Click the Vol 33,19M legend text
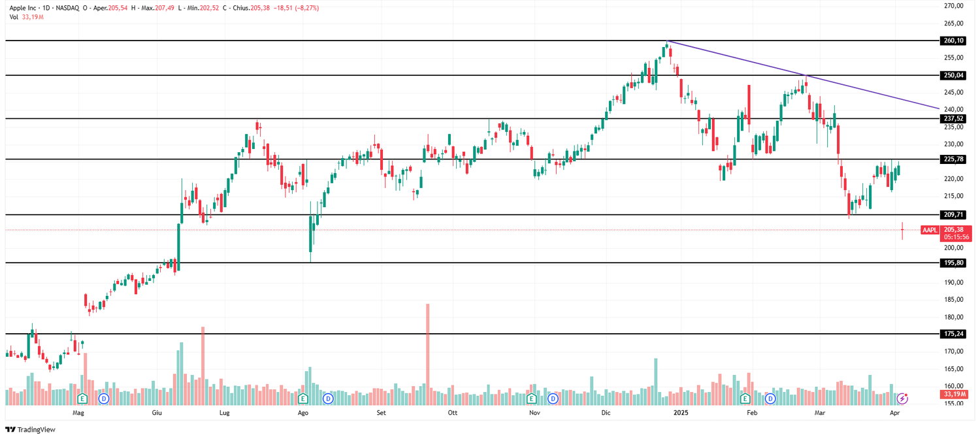Viewport: 980px width, 439px height. click(x=27, y=17)
